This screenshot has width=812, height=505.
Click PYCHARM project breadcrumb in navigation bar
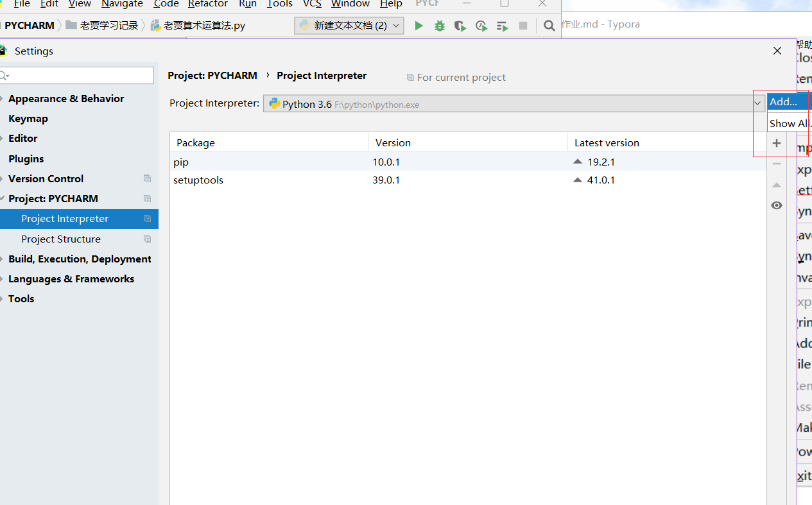coord(30,26)
